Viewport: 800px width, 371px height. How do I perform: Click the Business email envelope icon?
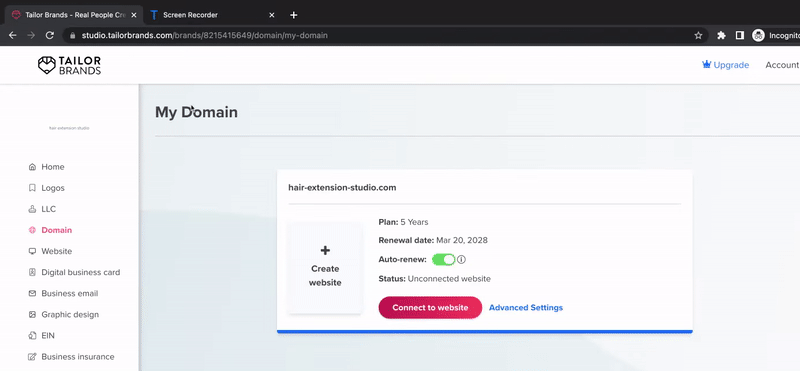pyautogui.click(x=33, y=293)
